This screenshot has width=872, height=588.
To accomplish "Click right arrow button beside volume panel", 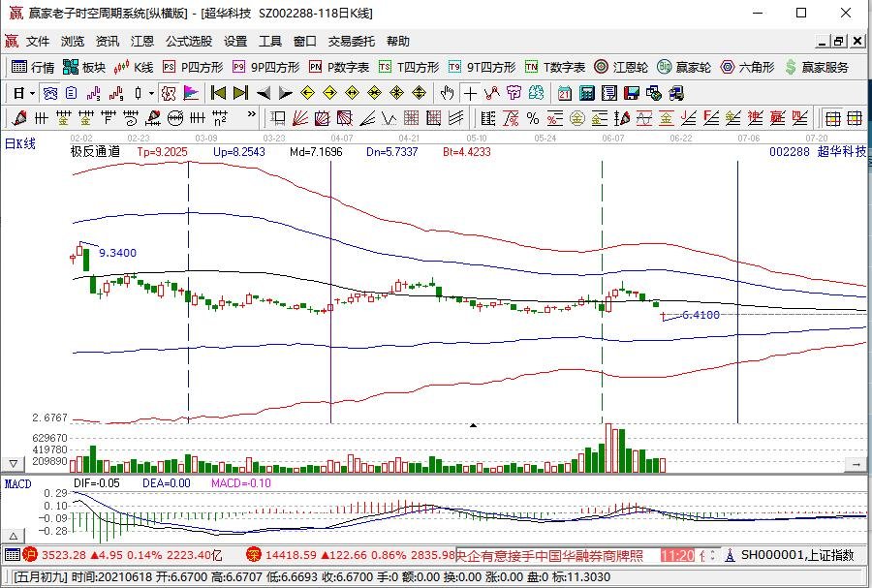I will (x=855, y=463).
